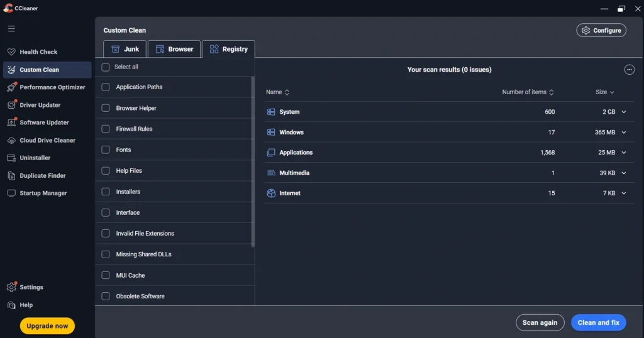Open the three-dot scan results options
The width and height of the screenshot is (644, 338).
629,70
